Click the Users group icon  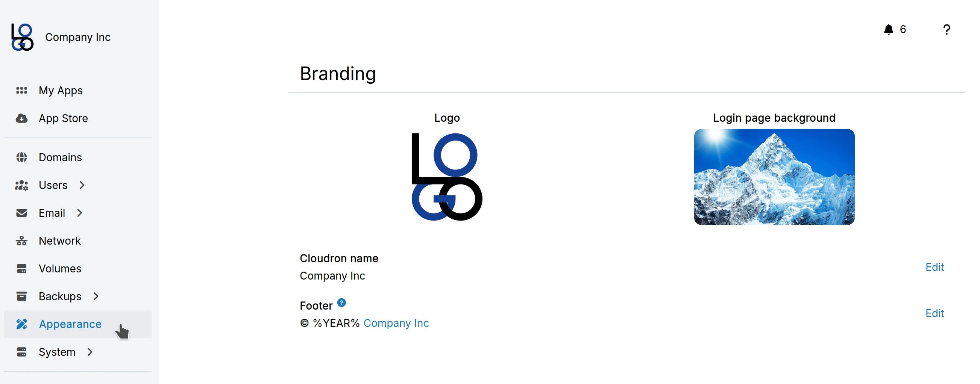click(x=22, y=185)
